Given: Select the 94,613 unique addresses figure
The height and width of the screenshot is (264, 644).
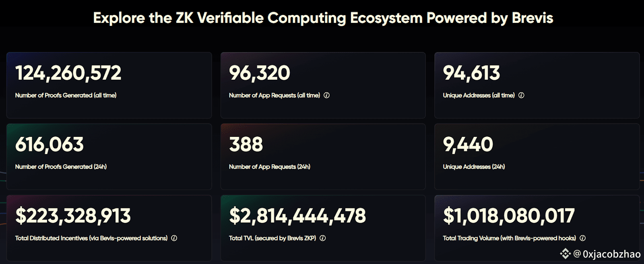Looking at the screenshot, I should [471, 73].
